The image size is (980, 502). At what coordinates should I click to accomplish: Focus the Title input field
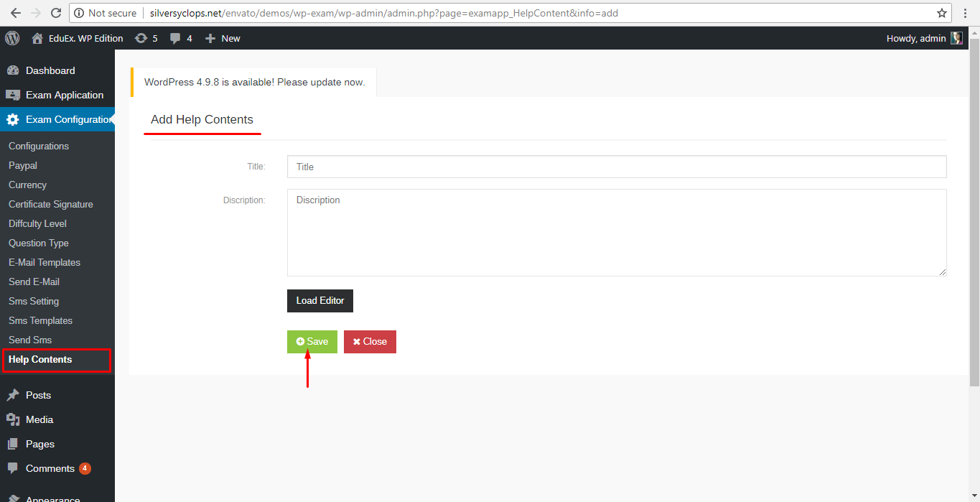pyautogui.click(x=617, y=167)
